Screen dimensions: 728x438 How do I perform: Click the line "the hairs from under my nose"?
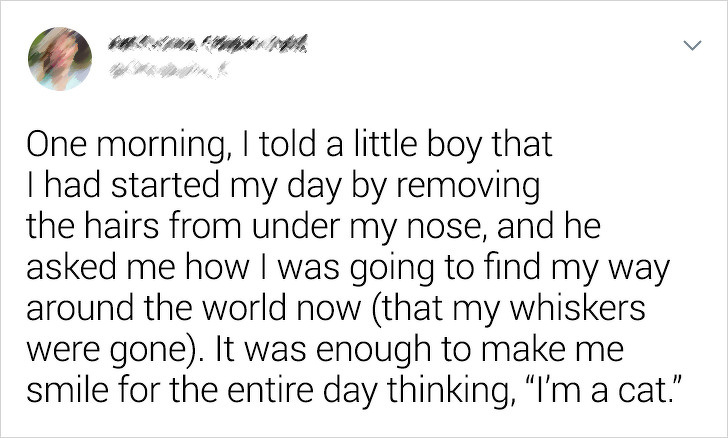coord(313,227)
